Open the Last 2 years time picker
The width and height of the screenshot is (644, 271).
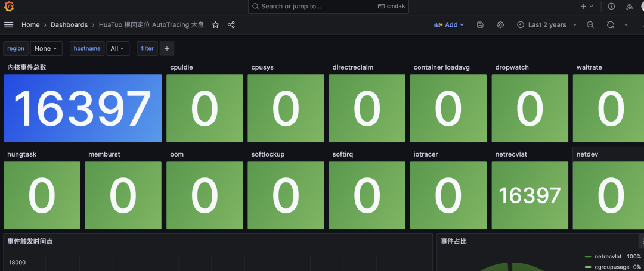click(546, 25)
